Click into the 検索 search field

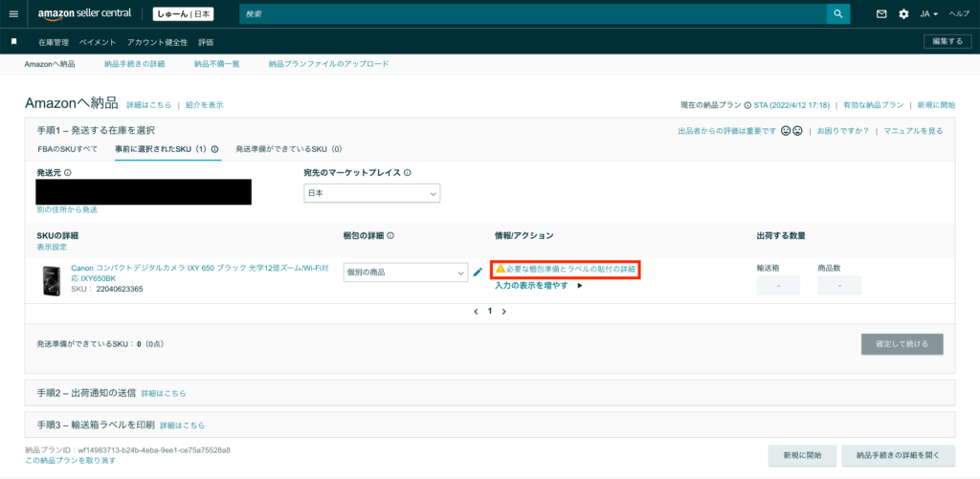532,13
